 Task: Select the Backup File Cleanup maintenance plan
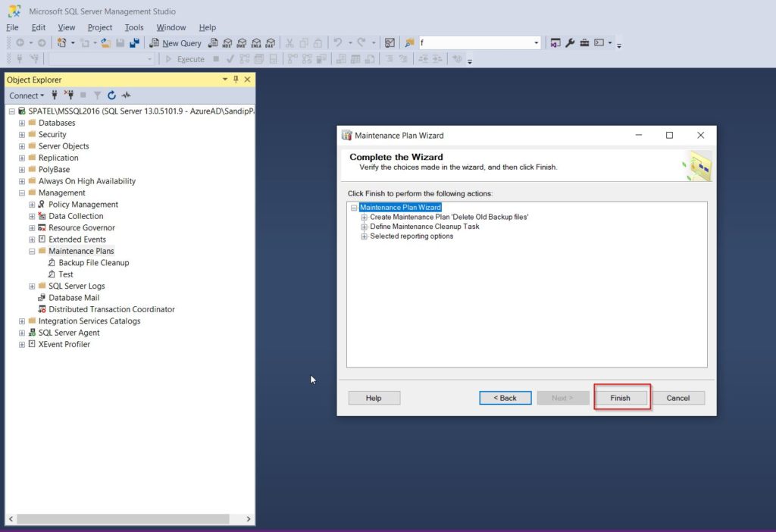point(93,263)
